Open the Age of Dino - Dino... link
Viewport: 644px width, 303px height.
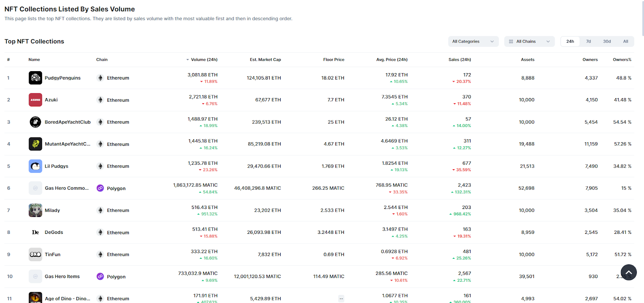click(68, 299)
